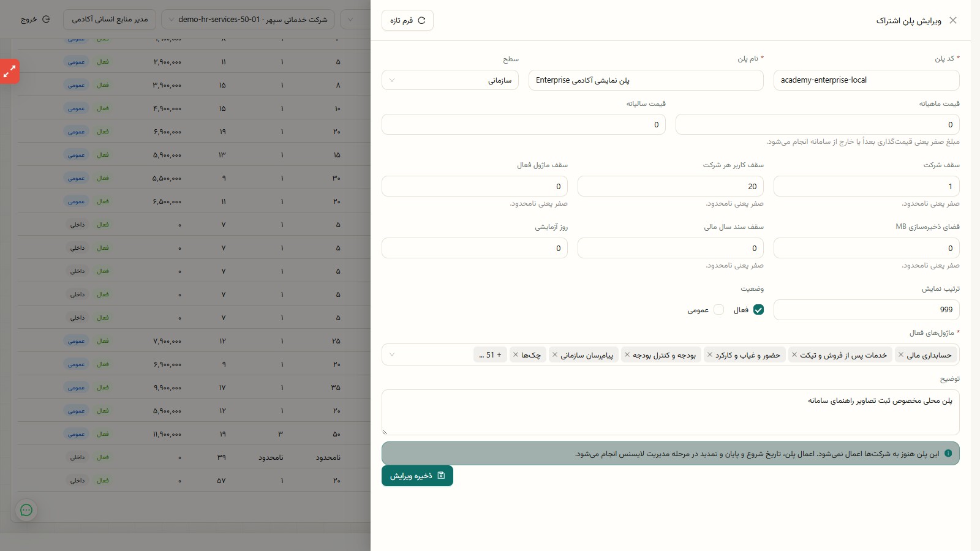The width and height of the screenshot is (980, 551).
Task: Click the روز آزمایشی input
Action: coord(475,248)
